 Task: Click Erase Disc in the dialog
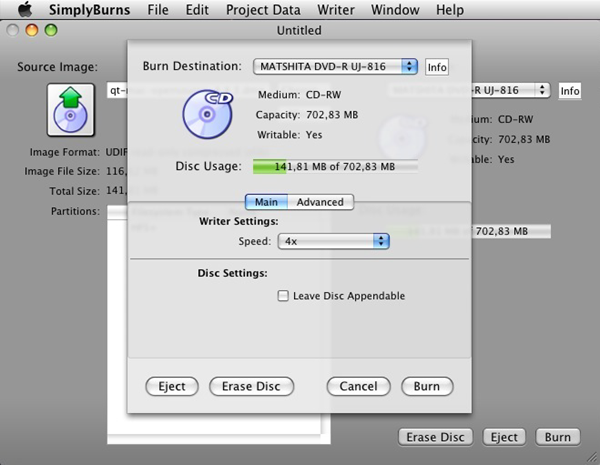(x=251, y=386)
